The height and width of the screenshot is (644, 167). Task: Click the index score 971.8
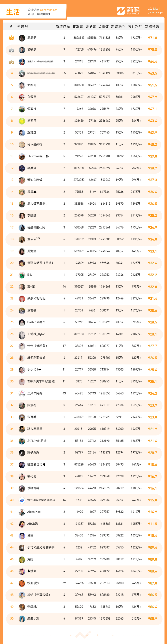(152, 38)
